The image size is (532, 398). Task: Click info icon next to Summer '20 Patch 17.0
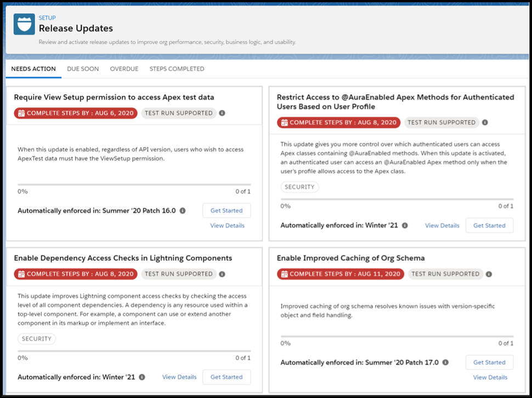point(445,362)
